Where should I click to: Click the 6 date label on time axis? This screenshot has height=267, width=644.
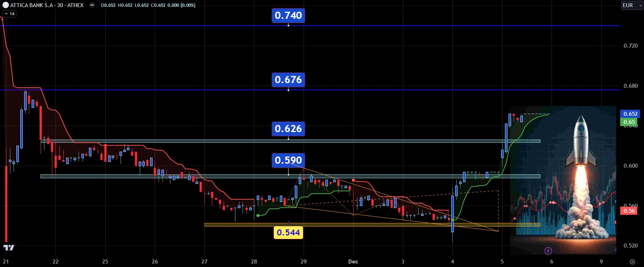(x=552, y=262)
